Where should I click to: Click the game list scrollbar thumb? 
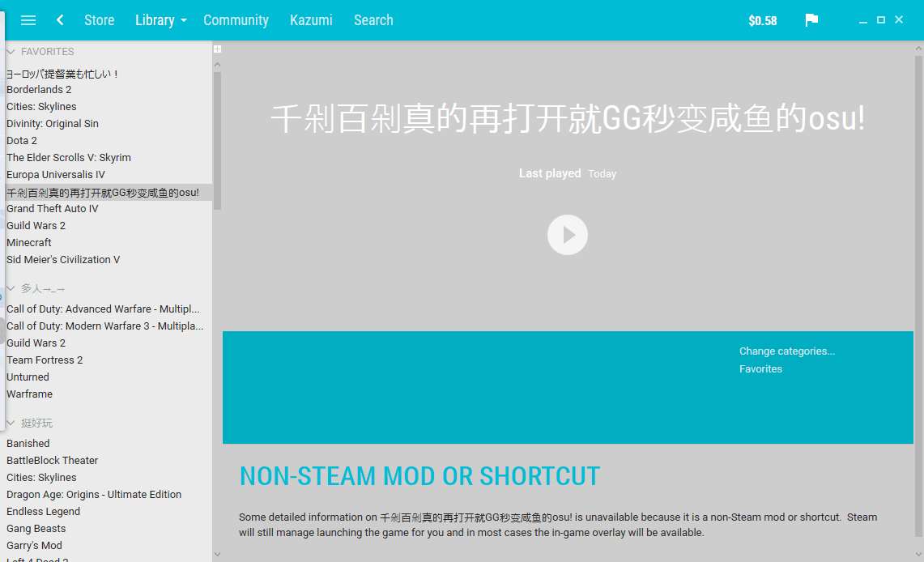pos(218,140)
